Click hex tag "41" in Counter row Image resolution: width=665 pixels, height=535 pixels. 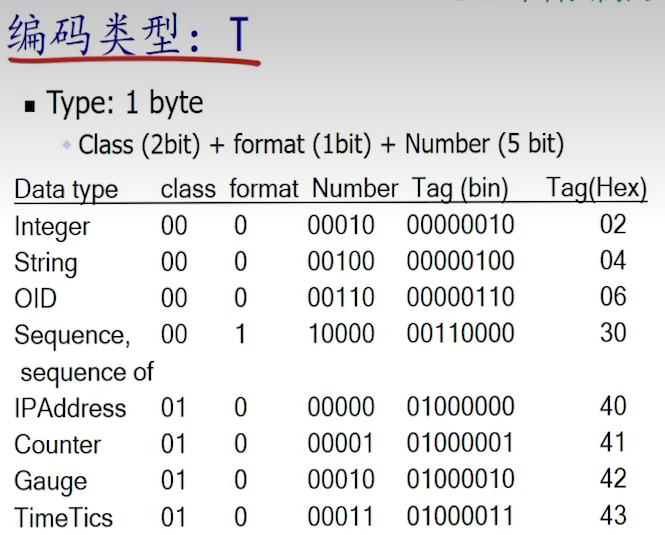click(x=613, y=443)
